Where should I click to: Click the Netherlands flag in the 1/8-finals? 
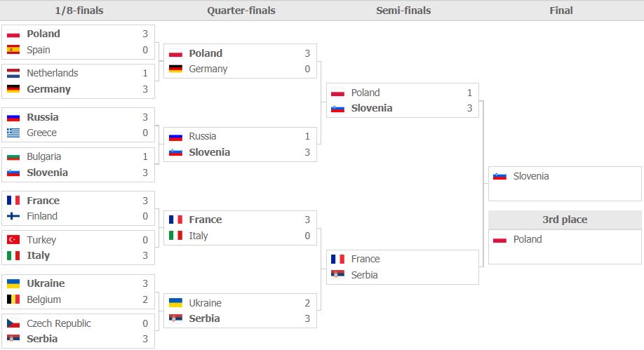pyautogui.click(x=13, y=73)
